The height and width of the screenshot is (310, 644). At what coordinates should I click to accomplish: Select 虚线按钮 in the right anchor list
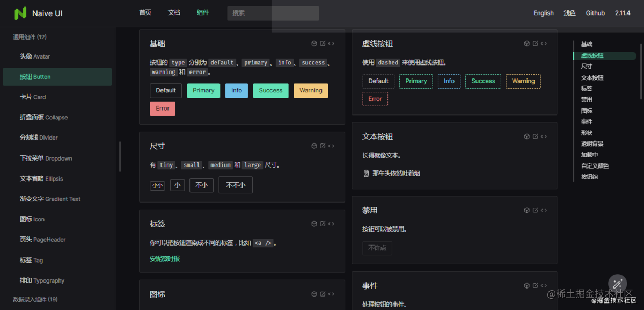point(593,55)
